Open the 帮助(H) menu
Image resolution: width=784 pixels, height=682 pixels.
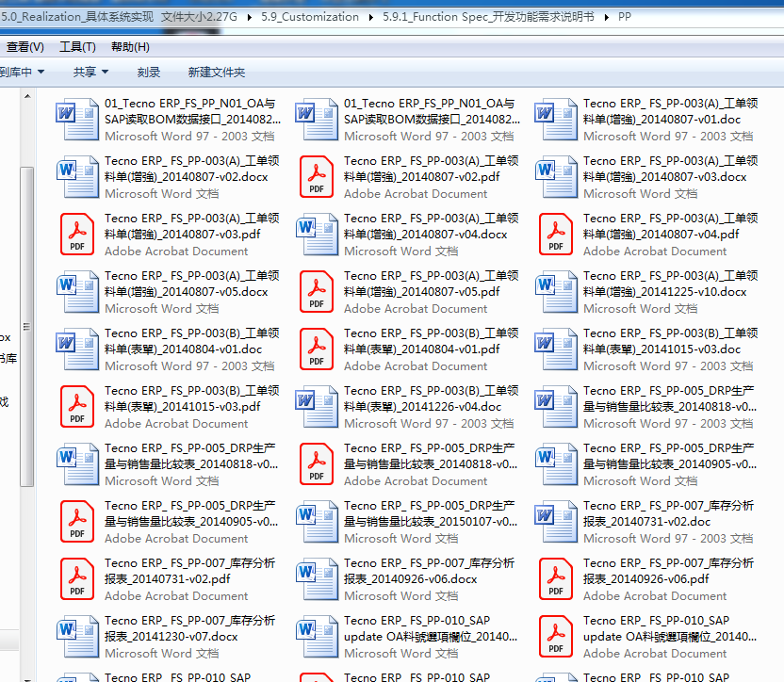(x=130, y=47)
